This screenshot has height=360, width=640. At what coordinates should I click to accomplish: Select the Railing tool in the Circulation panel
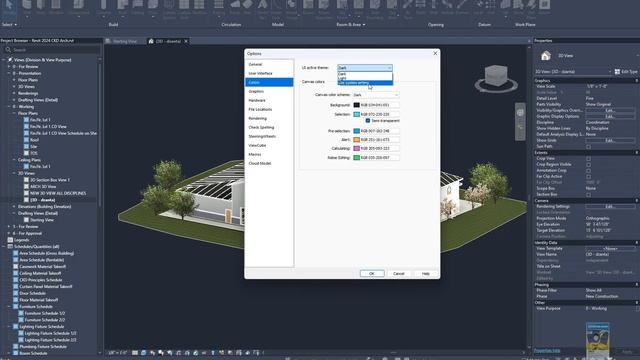[219, 7]
